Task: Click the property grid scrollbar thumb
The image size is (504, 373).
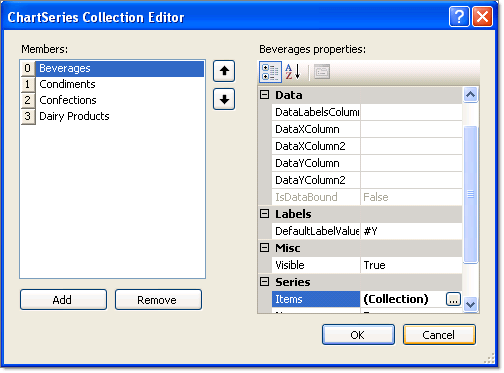Action: pyautogui.click(x=470, y=195)
